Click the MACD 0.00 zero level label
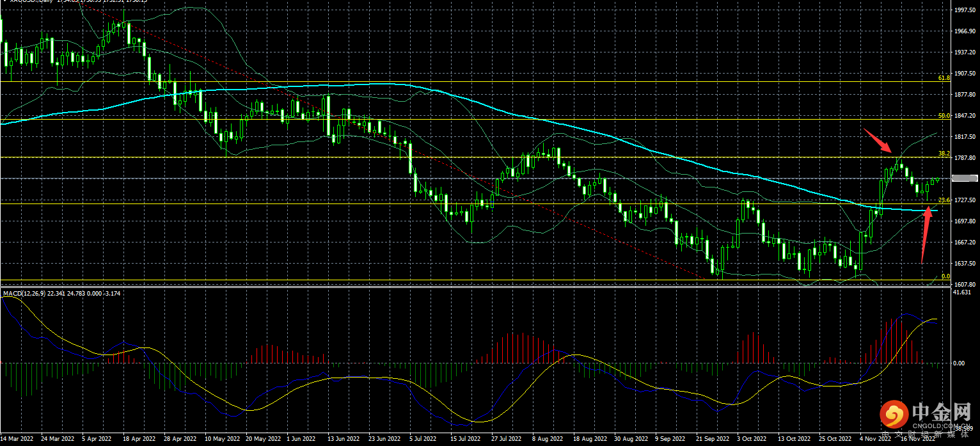 point(959,363)
